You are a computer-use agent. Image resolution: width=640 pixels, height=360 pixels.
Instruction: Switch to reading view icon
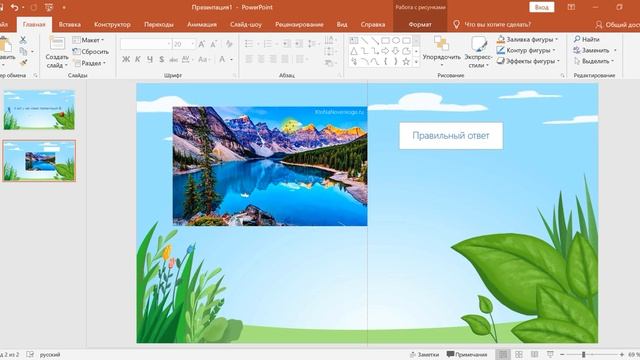[534, 354]
